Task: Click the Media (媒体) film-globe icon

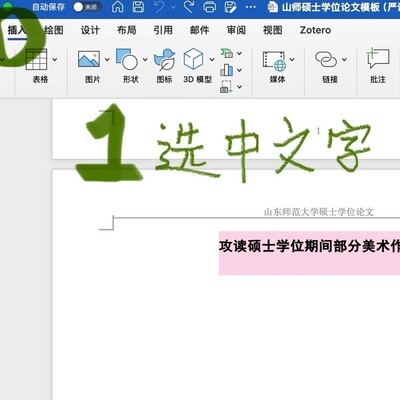Action: tap(274, 61)
